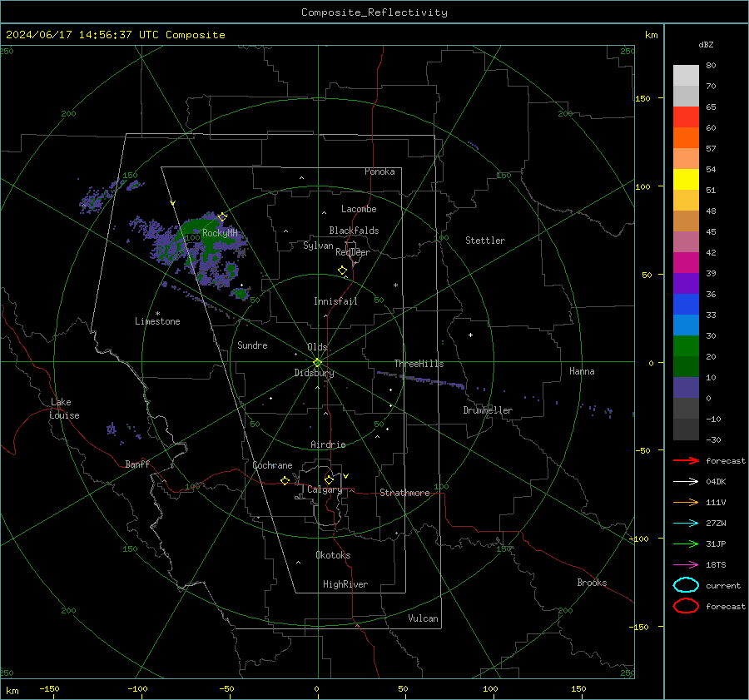Viewport: 749px width, 700px height.
Task: Click the RedDeer city label
Action: 353,252
